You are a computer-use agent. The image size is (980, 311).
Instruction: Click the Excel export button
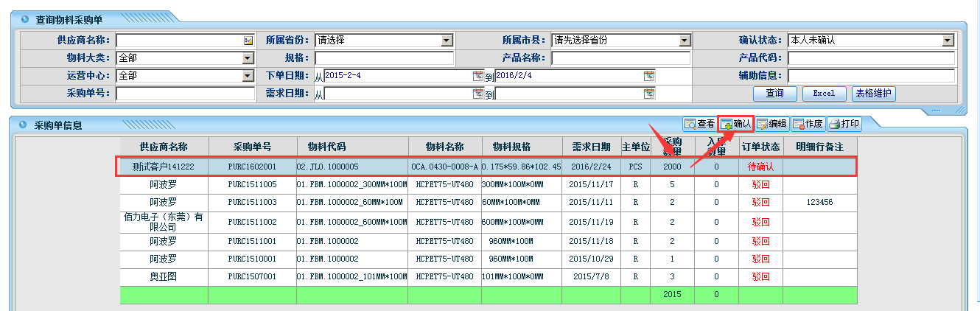pos(823,94)
